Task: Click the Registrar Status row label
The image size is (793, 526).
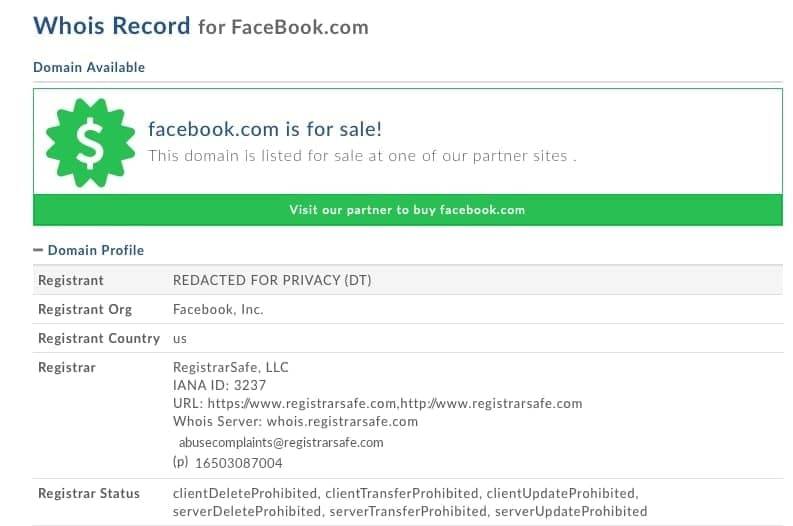Action: (89, 493)
